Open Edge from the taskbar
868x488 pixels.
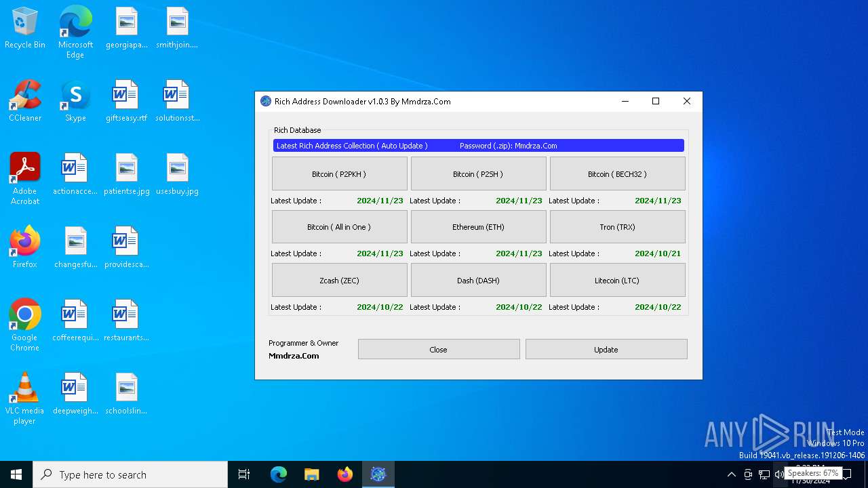pyautogui.click(x=279, y=474)
